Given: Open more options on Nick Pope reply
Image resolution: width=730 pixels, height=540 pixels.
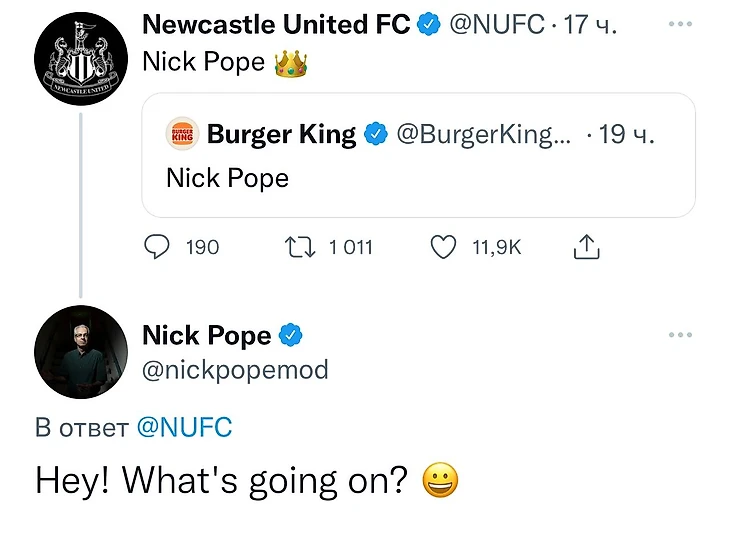Looking at the screenshot, I should 680,335.
